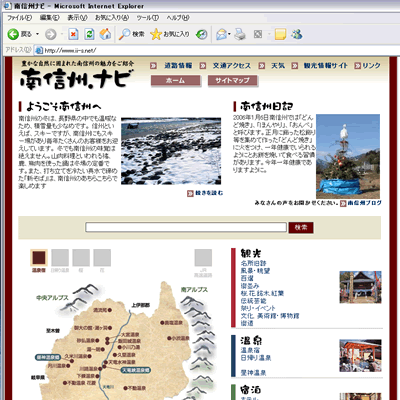Click the IE Back arrow button
The height and width of the screenshot is (400, 400).
(x=13, y=34)
